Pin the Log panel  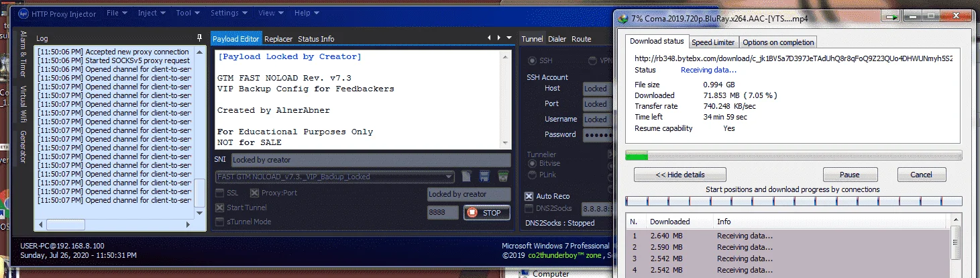point(199,38)
